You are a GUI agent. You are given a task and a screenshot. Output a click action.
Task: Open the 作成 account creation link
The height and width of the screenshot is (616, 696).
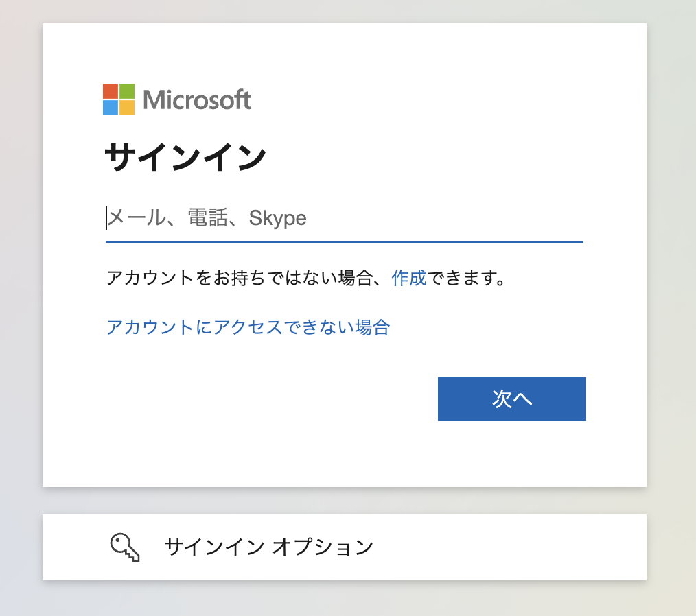click(409, 278)
